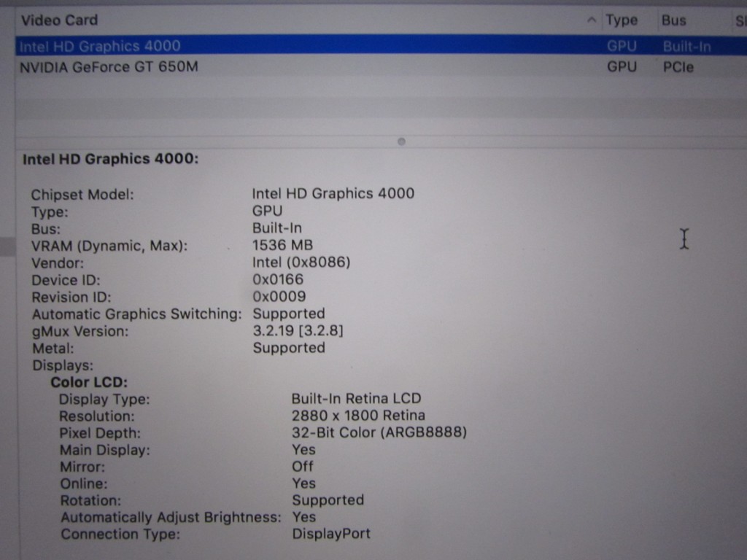Toggle sort direction arrow beside Type header
Screen dimensions: 747x560
click(x=592, y=20)
